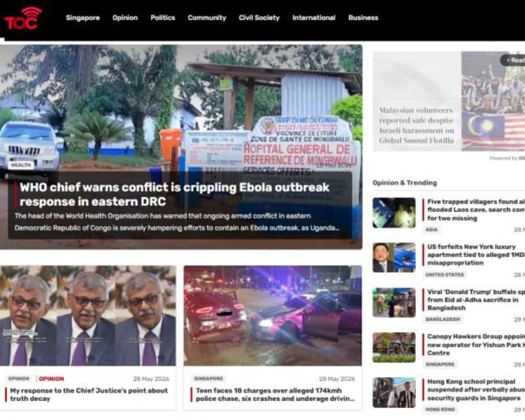Open 'Hong Kong school principal suspended' headline
This screenshot has height=420, width=525.
pos(476,390)
